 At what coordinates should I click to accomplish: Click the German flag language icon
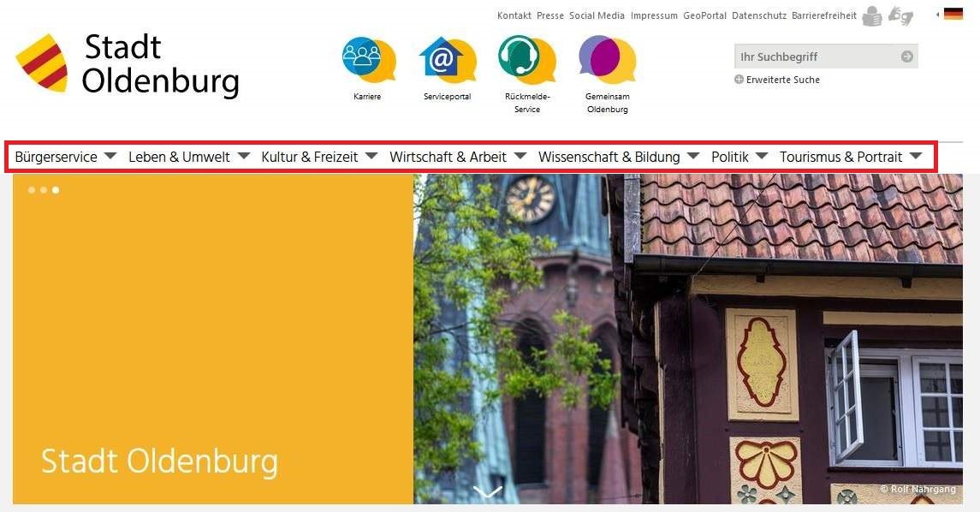[953, 14]
